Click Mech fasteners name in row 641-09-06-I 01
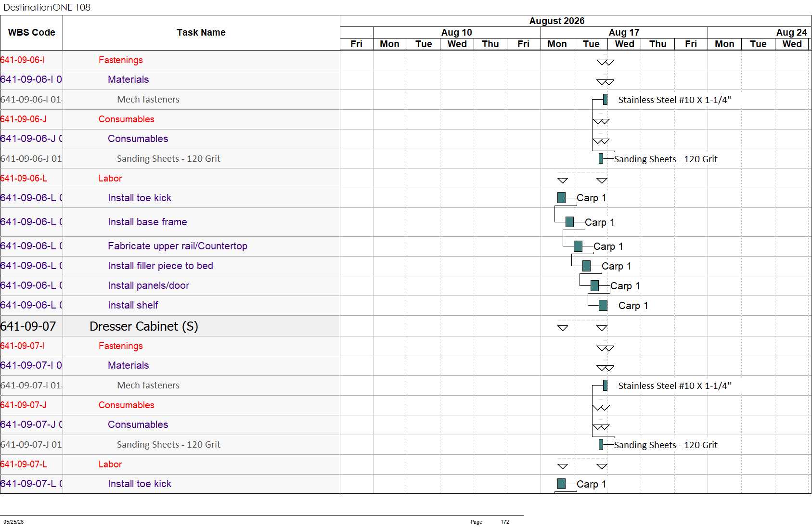This screenshot has width=812, height=528. tap(148, 100)
